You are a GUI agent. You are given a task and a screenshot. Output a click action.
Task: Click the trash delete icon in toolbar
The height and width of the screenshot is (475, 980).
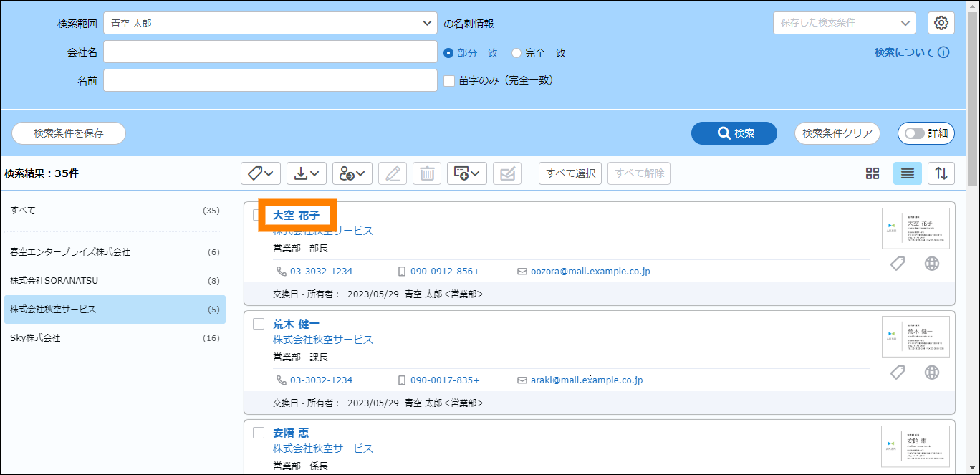(x=427, y=173)
